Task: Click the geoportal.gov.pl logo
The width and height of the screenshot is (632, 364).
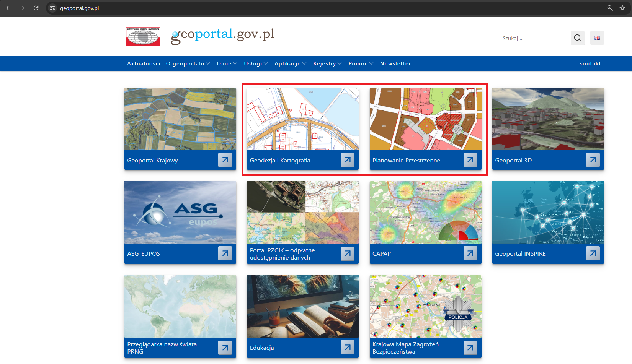Action: (222, 36)
